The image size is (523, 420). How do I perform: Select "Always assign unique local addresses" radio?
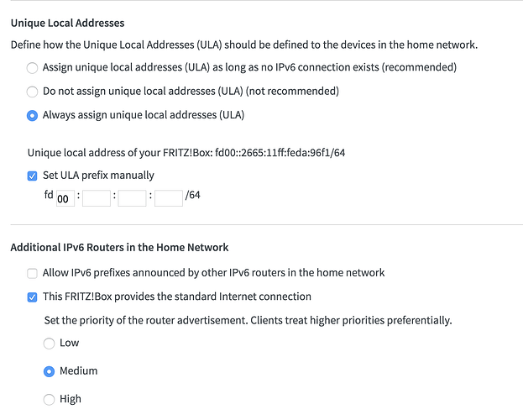[x=33, y=116]
